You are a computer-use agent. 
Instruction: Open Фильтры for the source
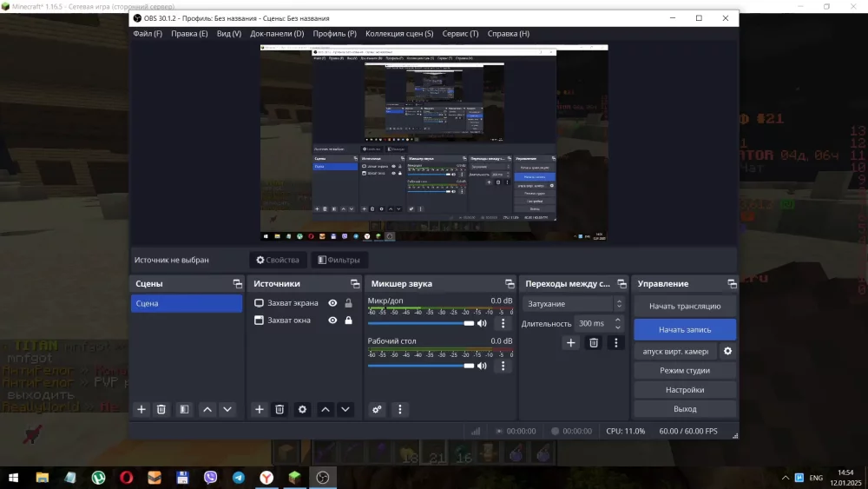click(339, 260)
